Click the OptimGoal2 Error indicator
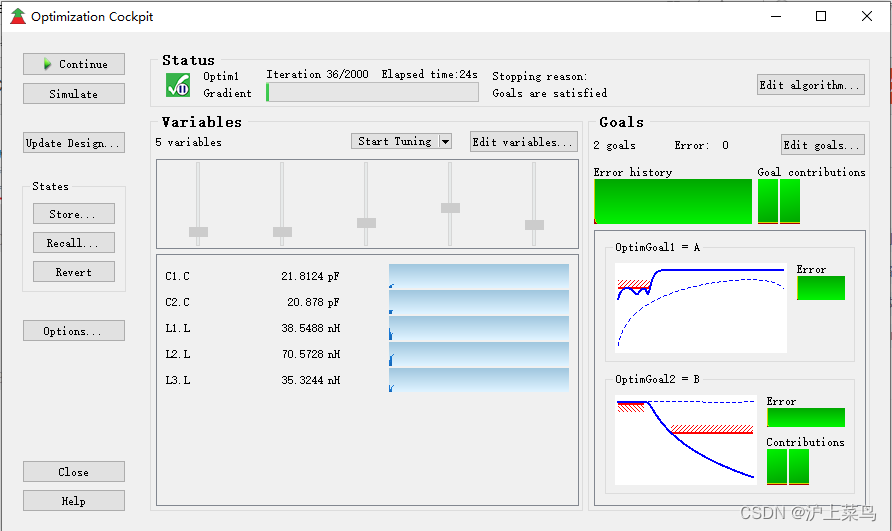The image size is (892, 531). [806, 417]
